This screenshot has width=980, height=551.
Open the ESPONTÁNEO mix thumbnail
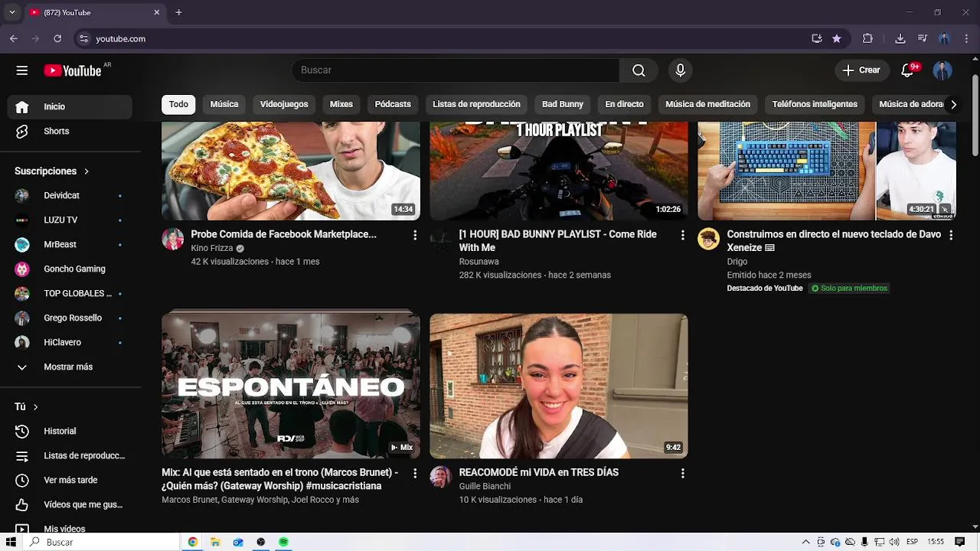(291, 384)
